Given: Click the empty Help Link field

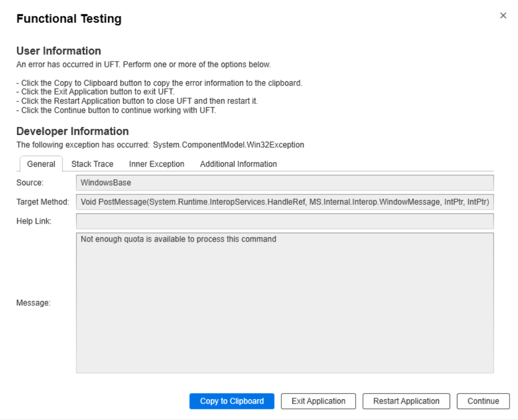Looking at the screenshot, I should pos(285,221).
